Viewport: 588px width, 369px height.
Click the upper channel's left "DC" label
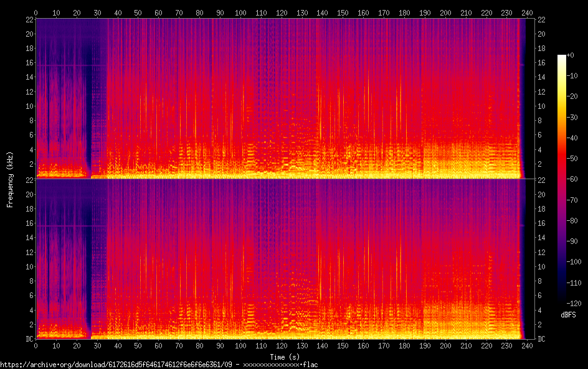coord(27,179)
